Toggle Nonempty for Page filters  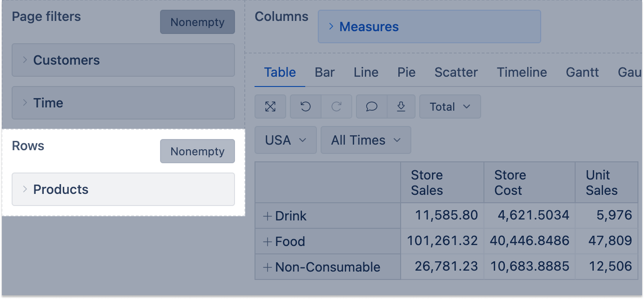[197, 22]
